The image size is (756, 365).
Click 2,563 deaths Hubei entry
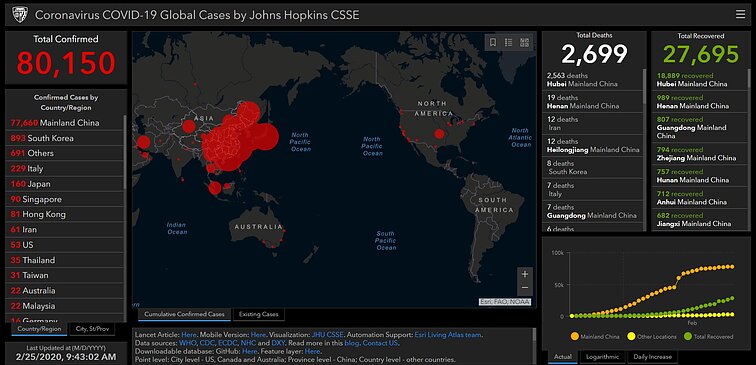(x=594, y=80)
